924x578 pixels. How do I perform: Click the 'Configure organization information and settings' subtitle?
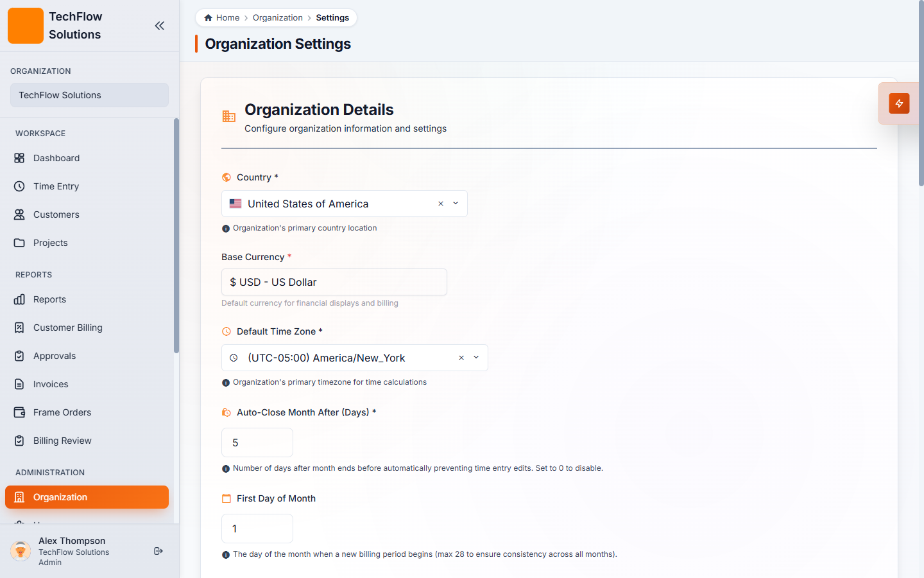click(345, 128)
